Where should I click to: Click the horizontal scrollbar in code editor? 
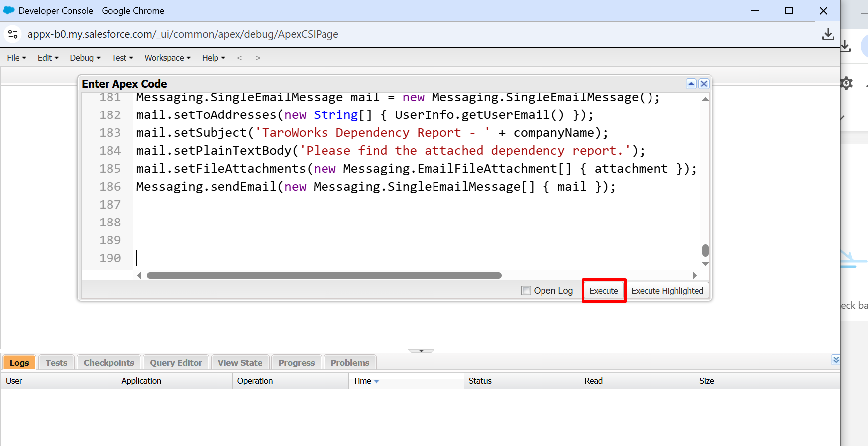tap(324, 276)
